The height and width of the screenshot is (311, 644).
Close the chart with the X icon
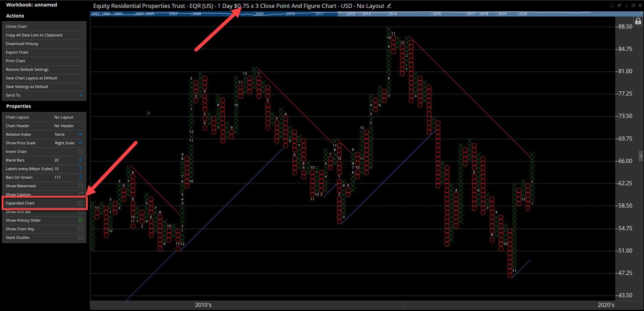coord(640,5)
